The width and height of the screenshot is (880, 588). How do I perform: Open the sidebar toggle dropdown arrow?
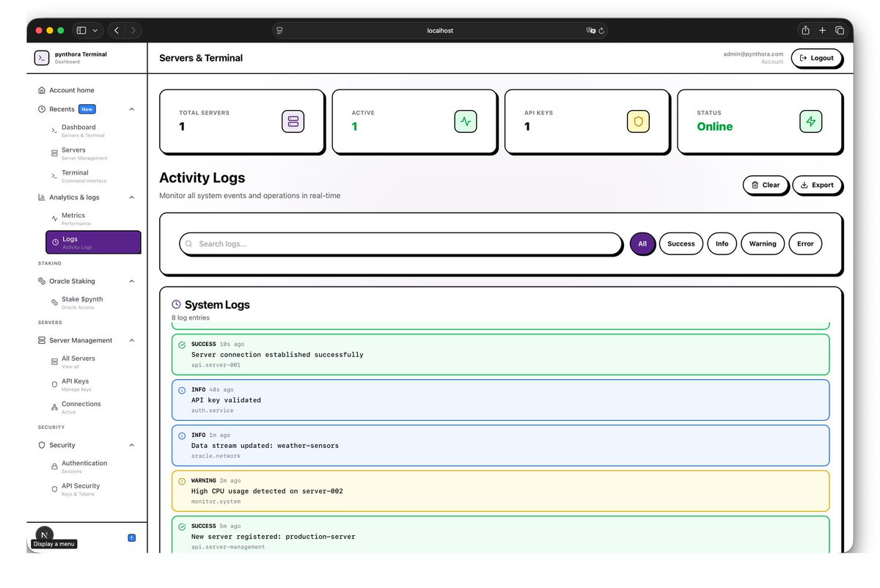95,31
